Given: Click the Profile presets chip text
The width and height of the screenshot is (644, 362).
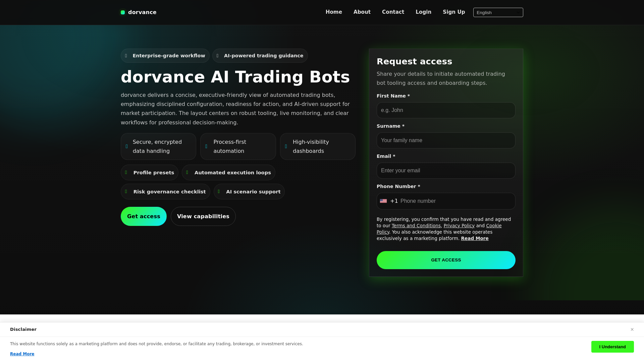Looking at the screenshot, I should coord(154,173).
